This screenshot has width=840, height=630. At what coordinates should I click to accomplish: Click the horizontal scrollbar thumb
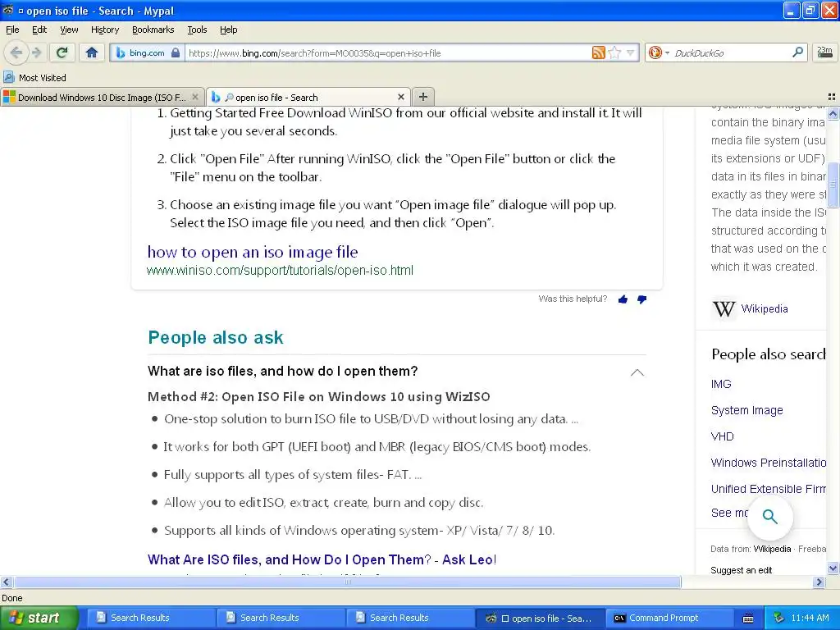tap(348, 582)
